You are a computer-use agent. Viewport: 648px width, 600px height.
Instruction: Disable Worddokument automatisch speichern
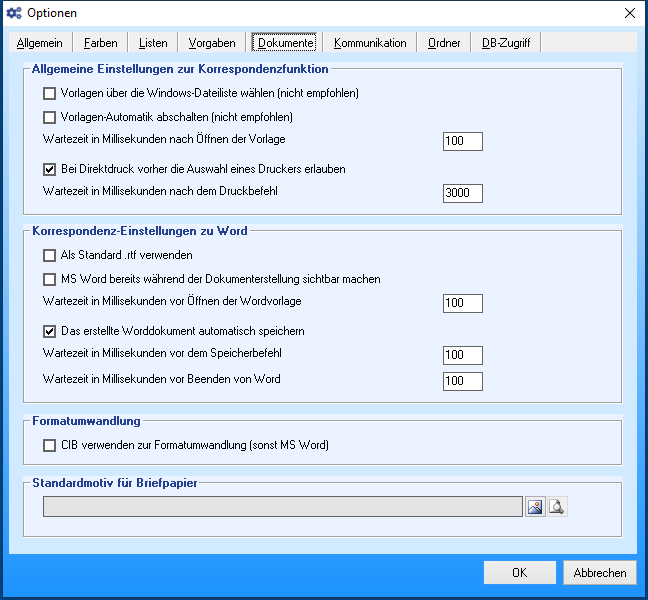(x=50, y=331)
